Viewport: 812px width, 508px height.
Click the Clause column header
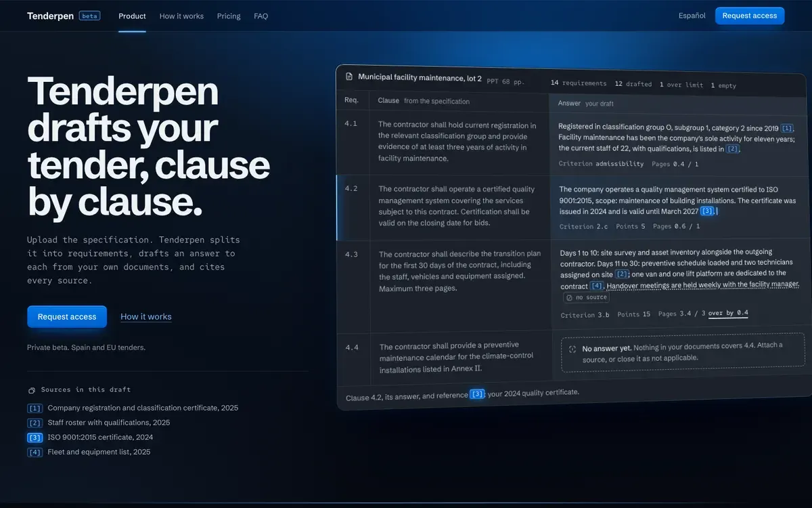click(x=388, y=100)
